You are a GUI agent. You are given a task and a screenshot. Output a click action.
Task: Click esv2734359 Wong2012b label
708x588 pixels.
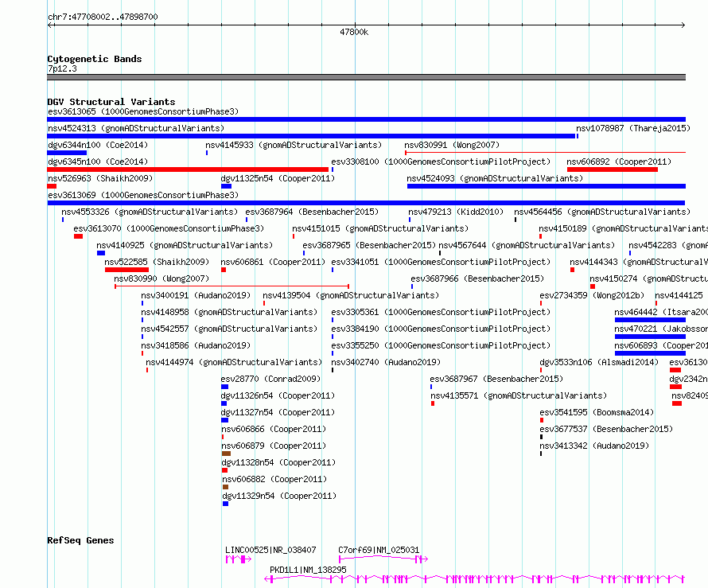click(x=592, y=295)
